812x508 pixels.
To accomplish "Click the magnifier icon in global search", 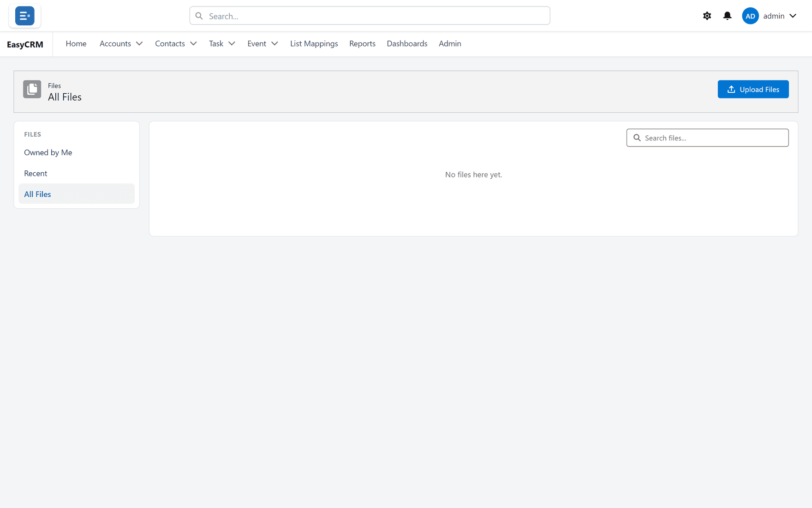I will pos(199,16).
